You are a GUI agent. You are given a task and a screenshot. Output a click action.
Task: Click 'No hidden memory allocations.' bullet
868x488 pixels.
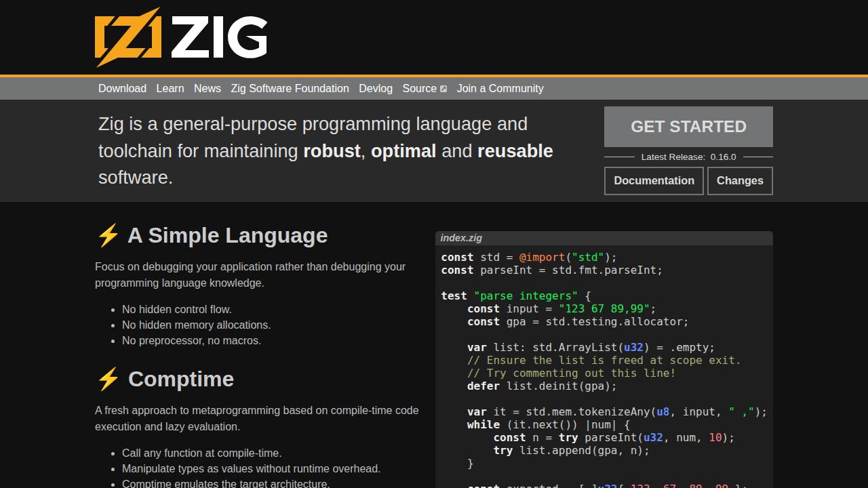pyautogui.click(x=196, y=325)
